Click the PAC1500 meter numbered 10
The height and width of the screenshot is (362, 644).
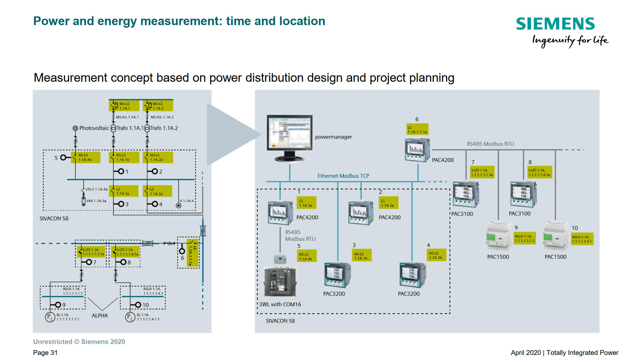555,236
